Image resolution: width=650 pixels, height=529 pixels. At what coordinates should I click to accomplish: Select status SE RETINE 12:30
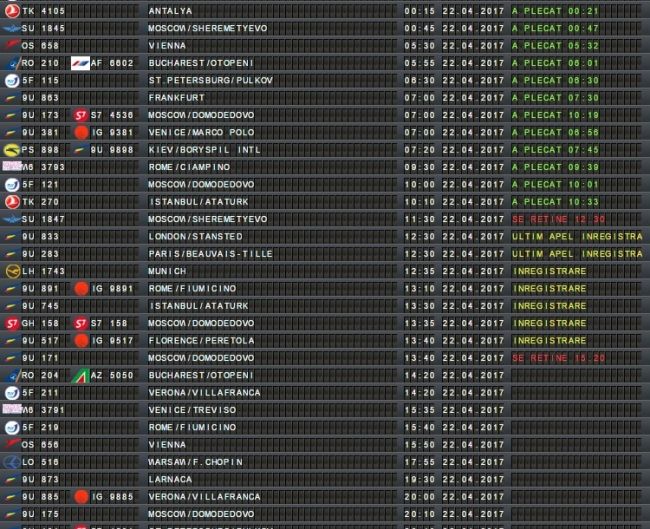click(558, 219)
